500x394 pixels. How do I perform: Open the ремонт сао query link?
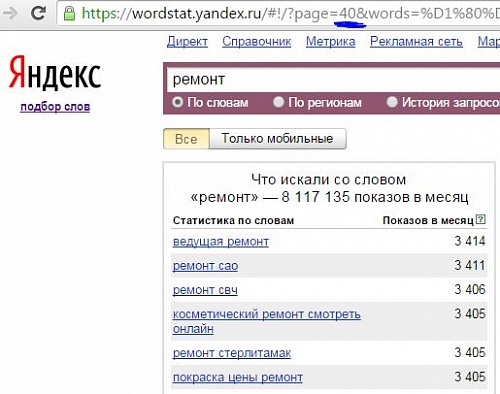pyautogui.click(x=205, y=266)
